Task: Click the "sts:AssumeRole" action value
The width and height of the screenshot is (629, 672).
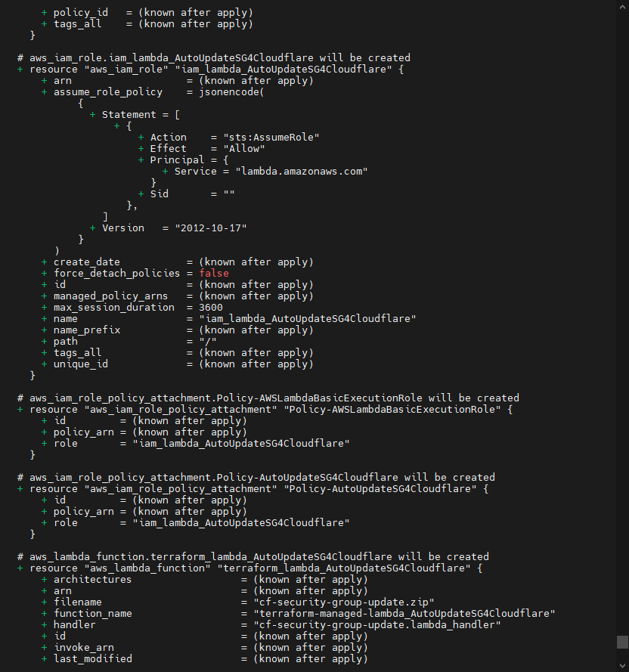Action: pyautogui.click(x=271, y=137)
